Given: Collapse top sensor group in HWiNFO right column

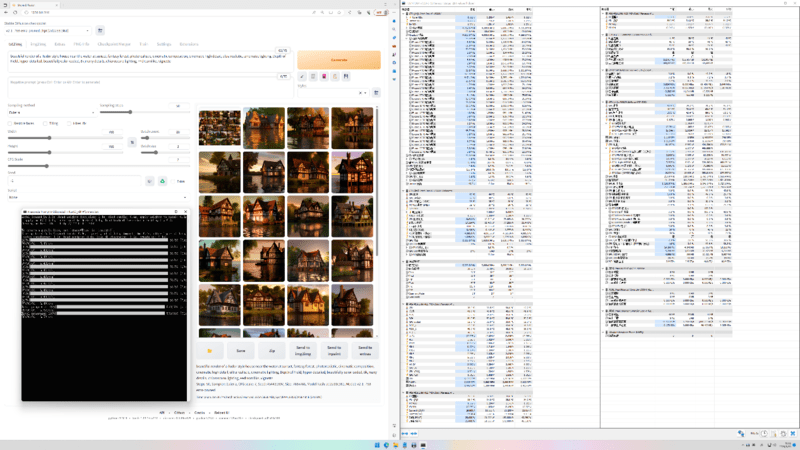Looking at the screenshot, I should click(603, 14).
